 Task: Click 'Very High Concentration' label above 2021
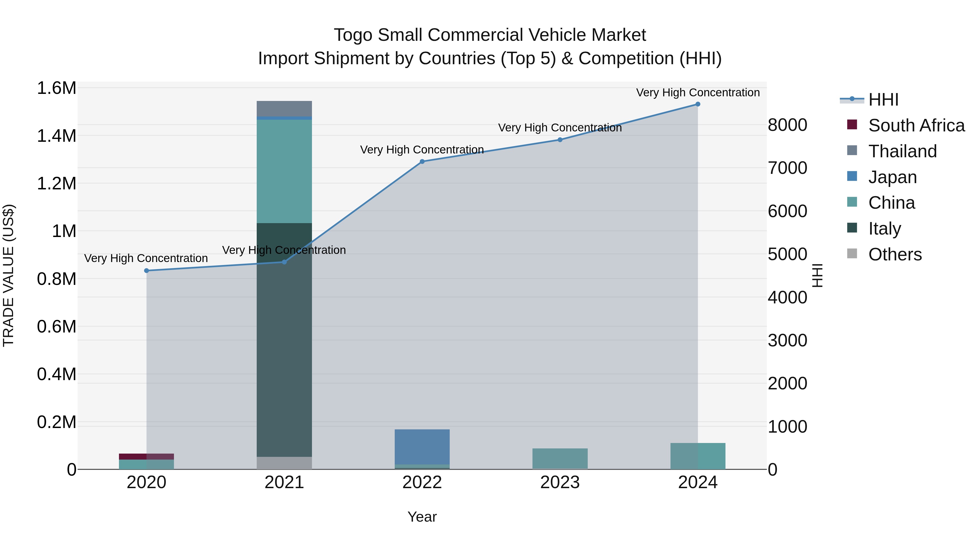[x=284, y=250]
